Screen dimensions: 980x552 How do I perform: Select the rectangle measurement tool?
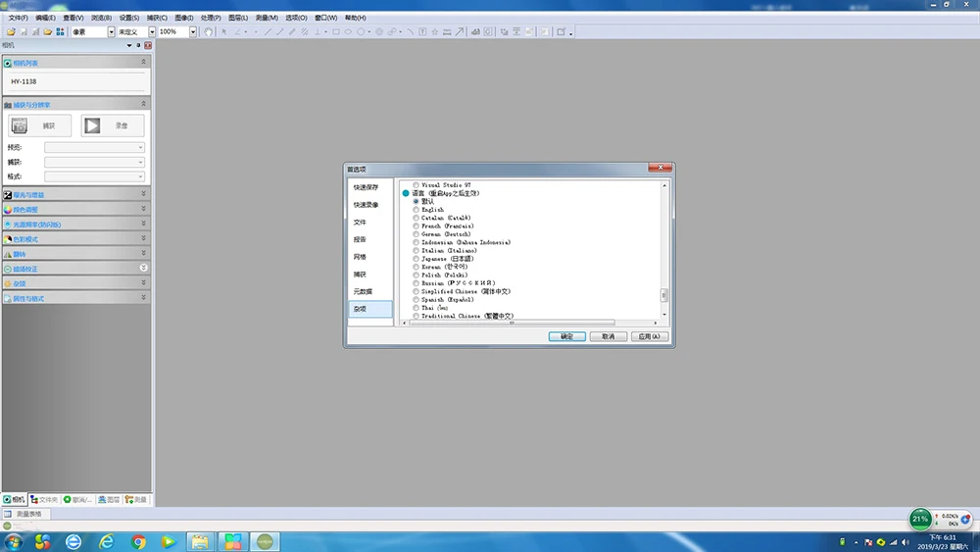(x=335, y=32)
